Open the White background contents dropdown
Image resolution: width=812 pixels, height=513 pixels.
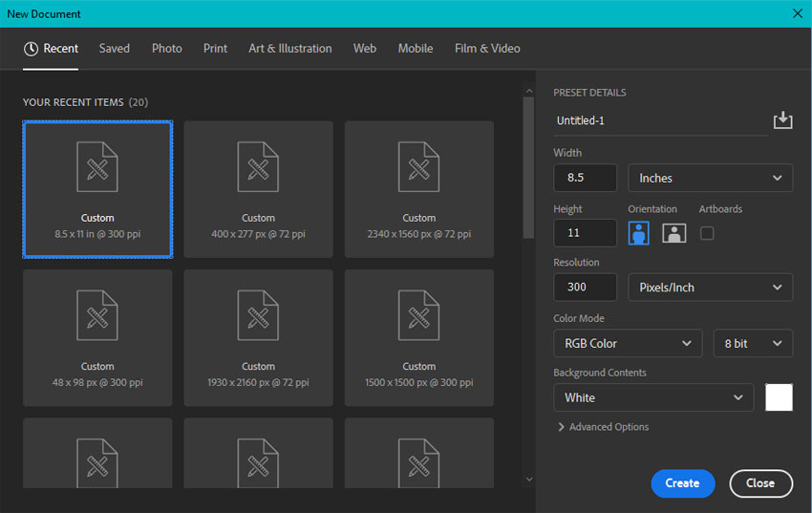click(x=653, y=397)
